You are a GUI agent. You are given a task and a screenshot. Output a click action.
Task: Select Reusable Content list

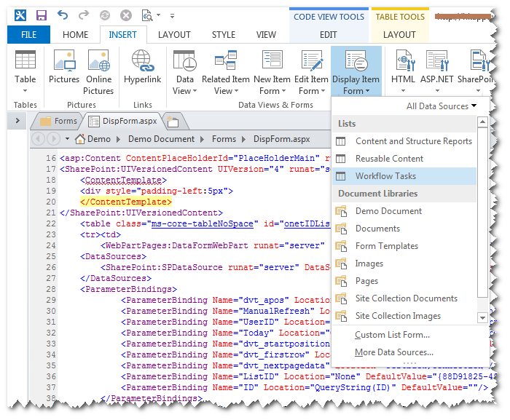[404, 159]
